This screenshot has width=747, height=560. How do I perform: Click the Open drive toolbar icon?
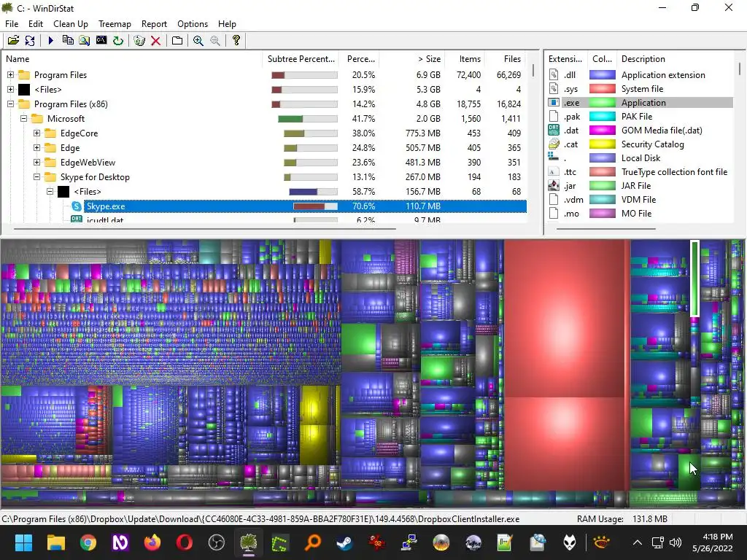coord(13,41)
